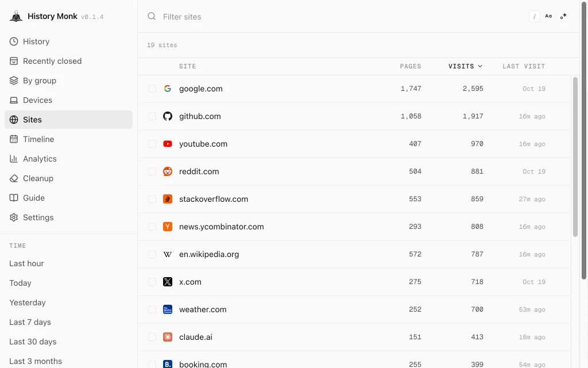Open Recently closed in the sidebar
This screenshot has height=368, width=588.
point(69,61)
